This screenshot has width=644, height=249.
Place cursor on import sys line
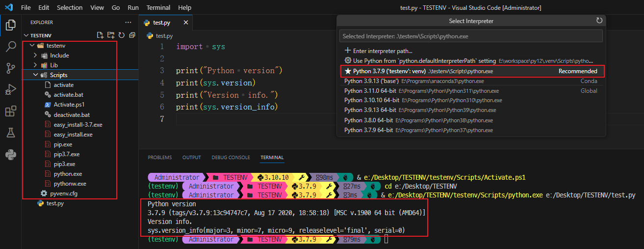coord(201,47)
